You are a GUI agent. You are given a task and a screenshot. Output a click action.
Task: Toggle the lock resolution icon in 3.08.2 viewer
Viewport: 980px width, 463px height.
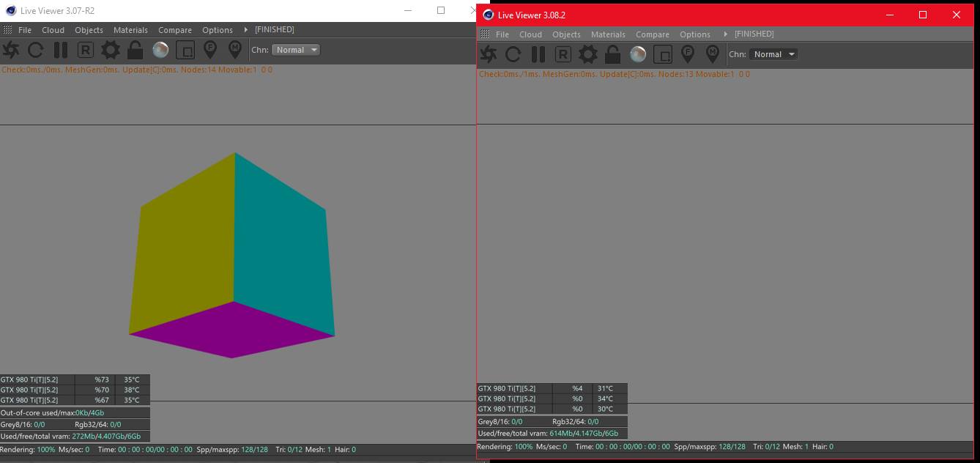click(x=613, y=54)
